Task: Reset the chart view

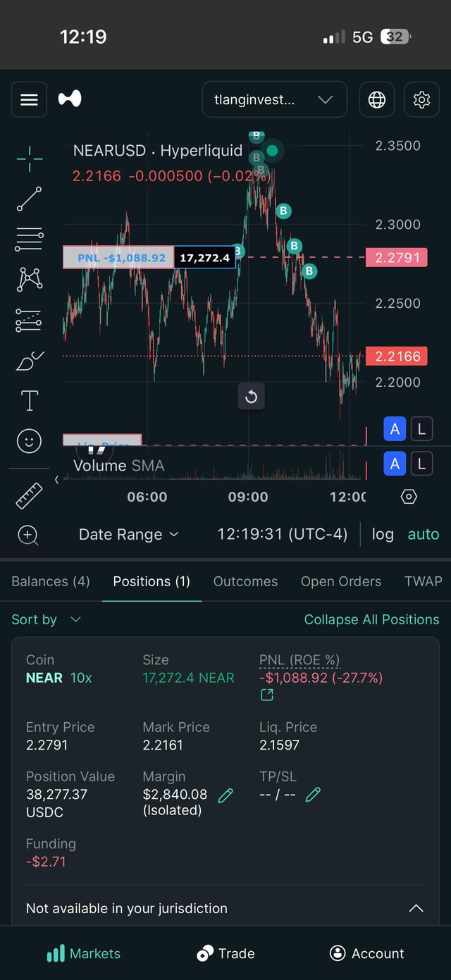Action: [x=251, y=397]
